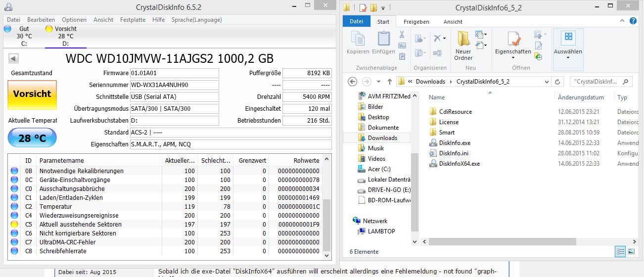
Task: Select the UltraDMA-CRC-Fehler row
Action: [x=165, y=242]
